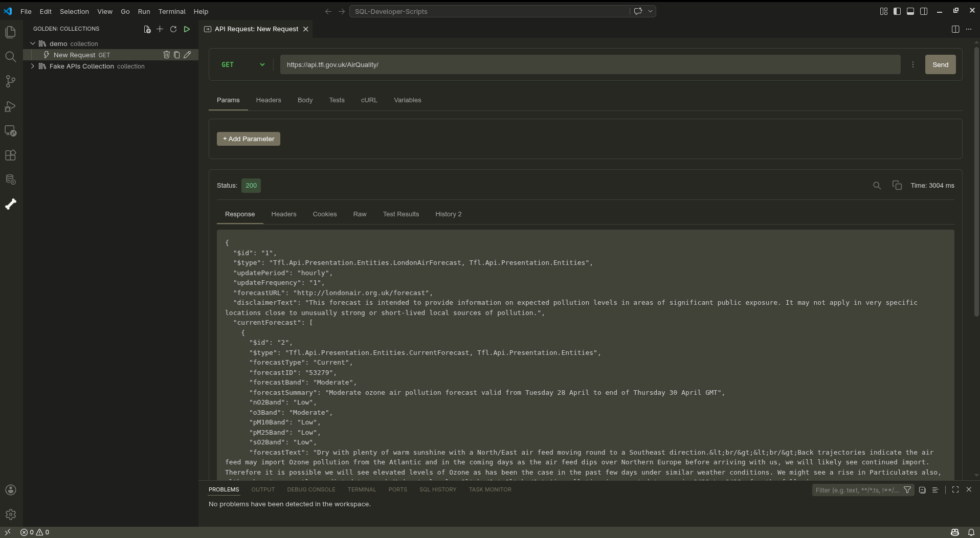Image resolution: width=980 pixels, height=538 pixels.
Task: Toggle the secondary sidebar visibility
Action: [x=924, y=11]
